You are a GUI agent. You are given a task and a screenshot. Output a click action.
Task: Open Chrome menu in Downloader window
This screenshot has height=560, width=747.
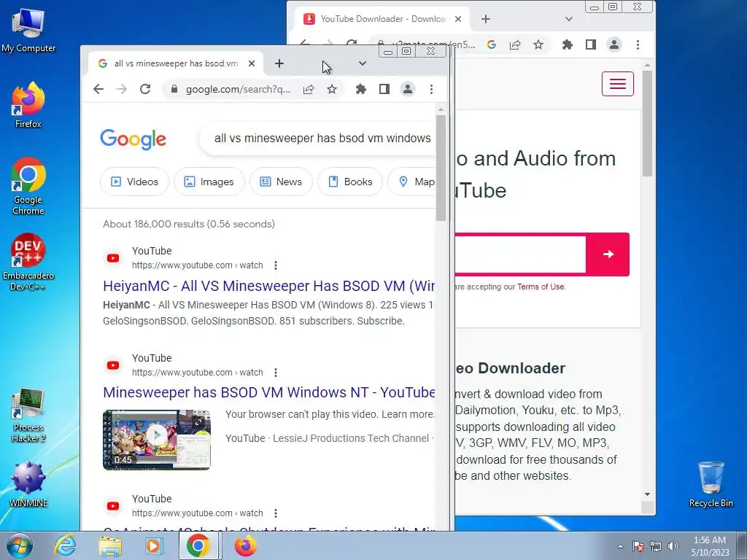point(638,44)
